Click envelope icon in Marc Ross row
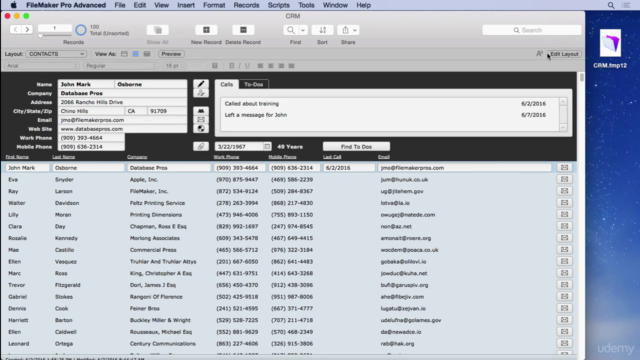The width and height of the screenshot is (640, 360). tap(564, 273)
